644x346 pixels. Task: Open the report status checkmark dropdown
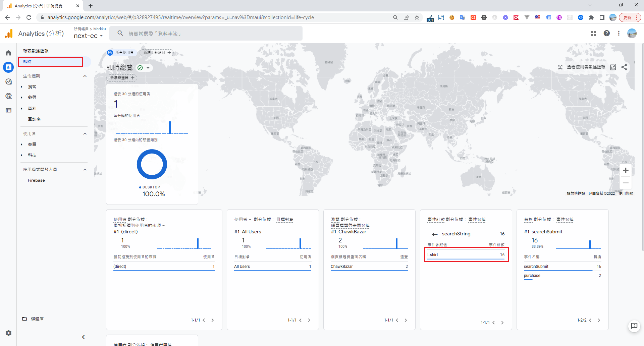point(144,68)
